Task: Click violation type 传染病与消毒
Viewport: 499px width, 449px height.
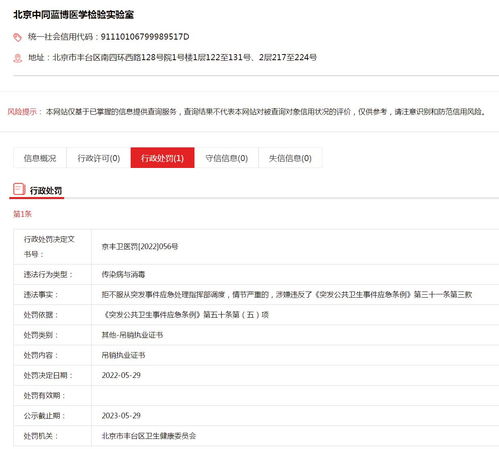Action: [x=123, y=275]
